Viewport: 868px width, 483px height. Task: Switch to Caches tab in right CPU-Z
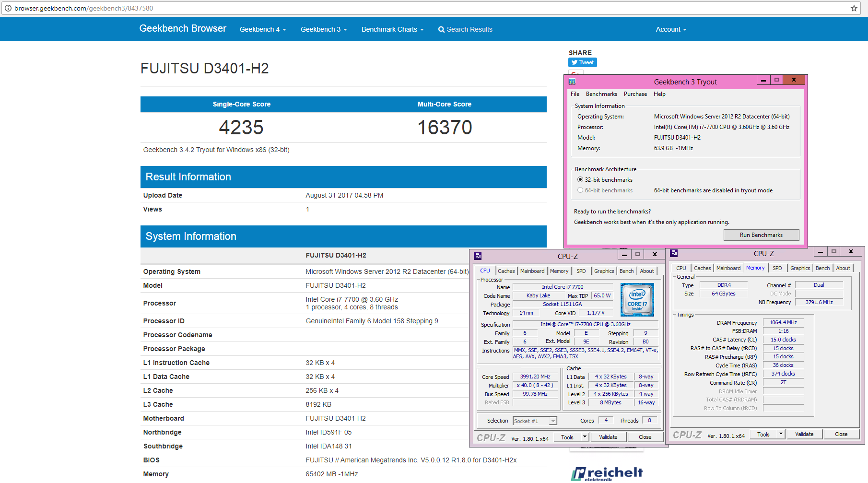click(702, 268)
